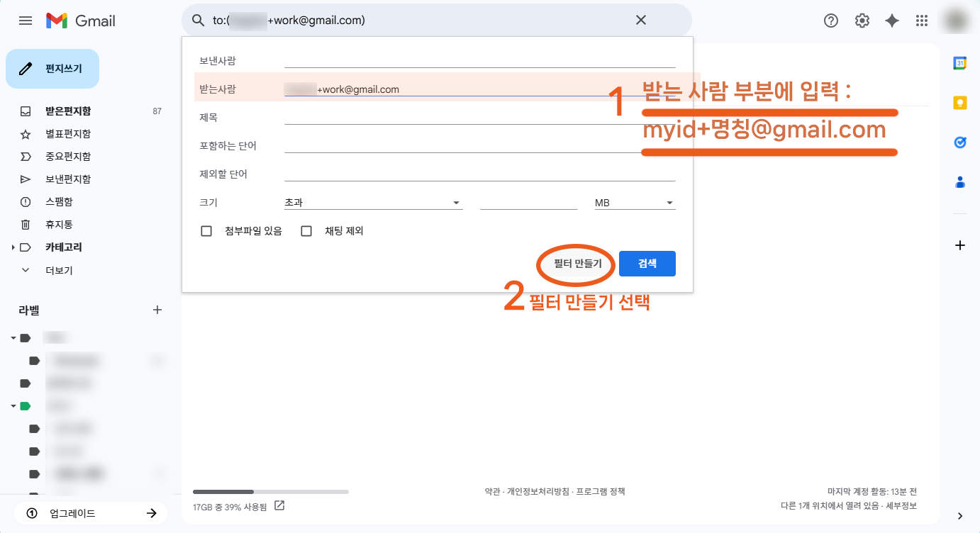Open the 초과 size comparison dropdown
The height and width of the screenshot is (533, 980).
373,203
